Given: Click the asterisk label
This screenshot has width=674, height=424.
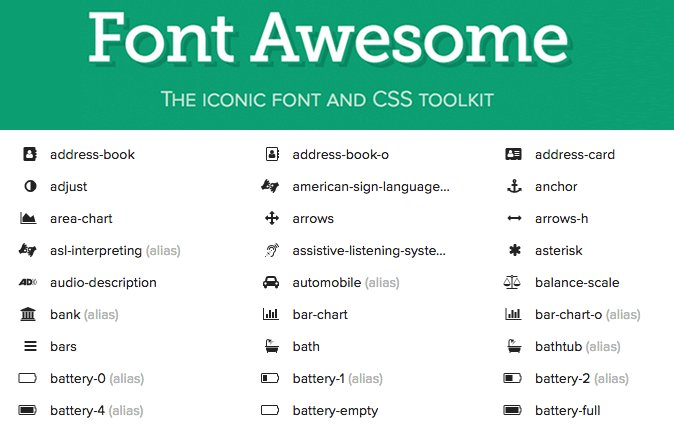Looking at the screenshot, I should pyautogui.click(x=558, y=250).
